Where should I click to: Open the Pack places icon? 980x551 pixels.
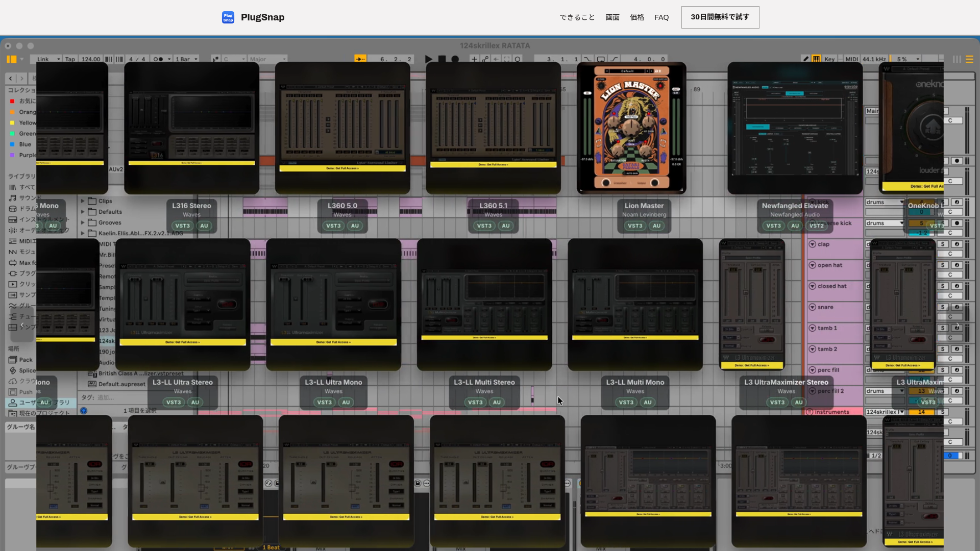point(13,360)
